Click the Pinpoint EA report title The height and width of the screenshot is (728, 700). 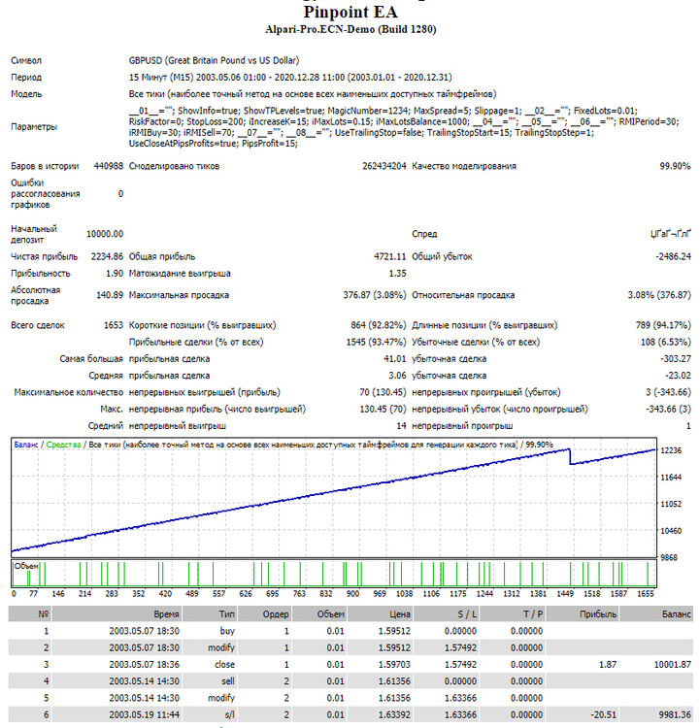(x=350, y=12)
